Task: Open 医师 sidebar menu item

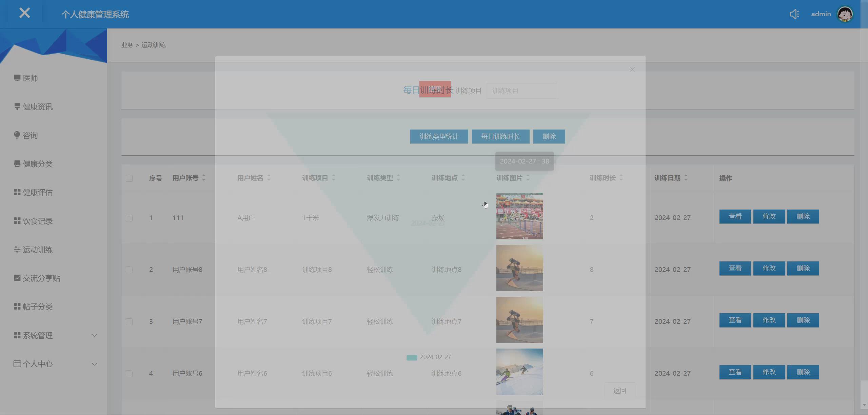Action: (30, 78)
